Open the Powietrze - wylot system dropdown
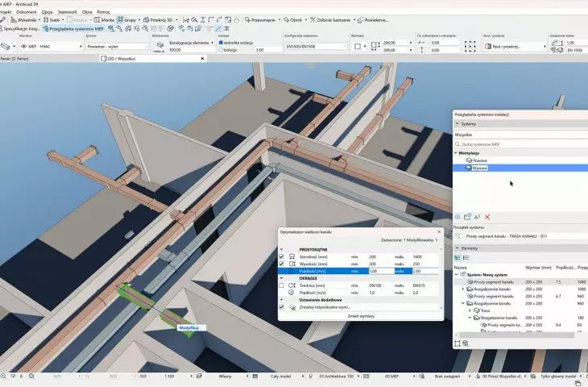The image size is (588, 387). tap(117, 47)
